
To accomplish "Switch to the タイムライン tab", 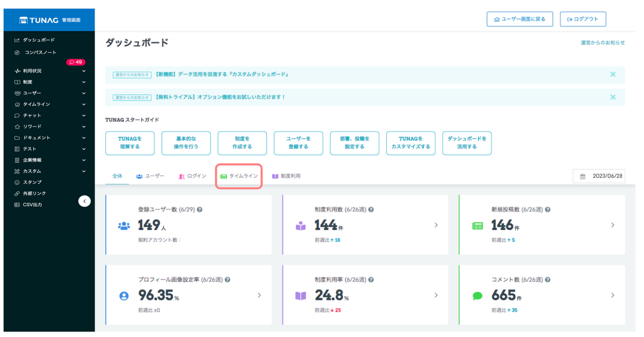I will point(239,176).
